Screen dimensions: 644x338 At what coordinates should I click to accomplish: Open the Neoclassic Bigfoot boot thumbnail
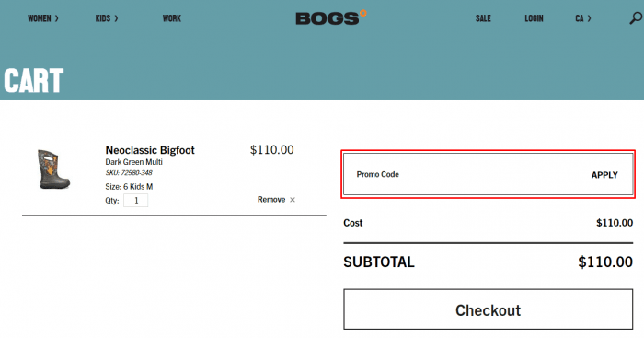tap(53, 169)
